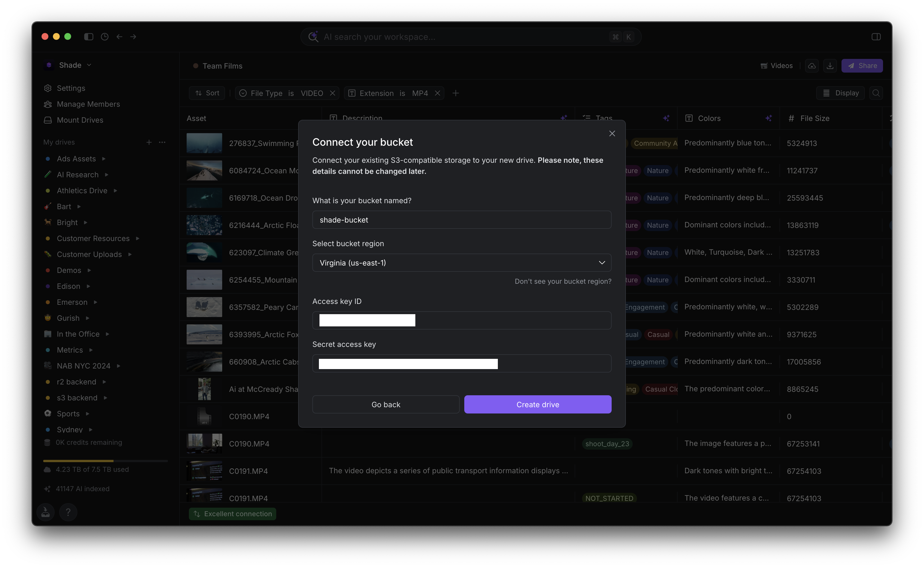The width and height of the screenshot is (924, 568).
Task: Toggle the left sidebar panel icon
Action: click(x=88, y=37)
